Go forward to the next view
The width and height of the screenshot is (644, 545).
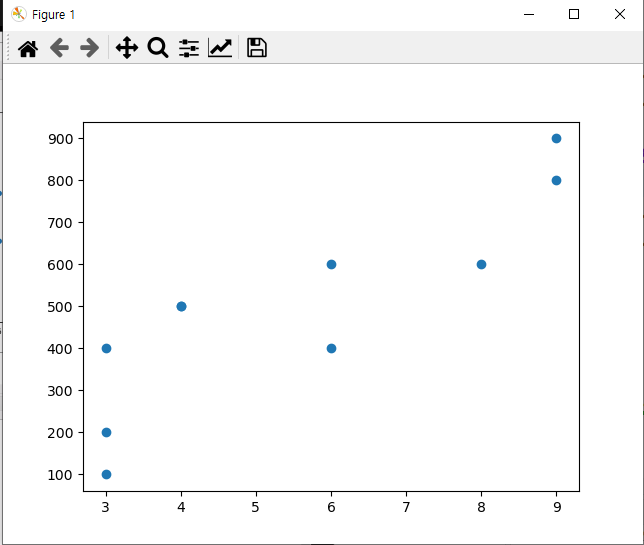coord(90,48)
